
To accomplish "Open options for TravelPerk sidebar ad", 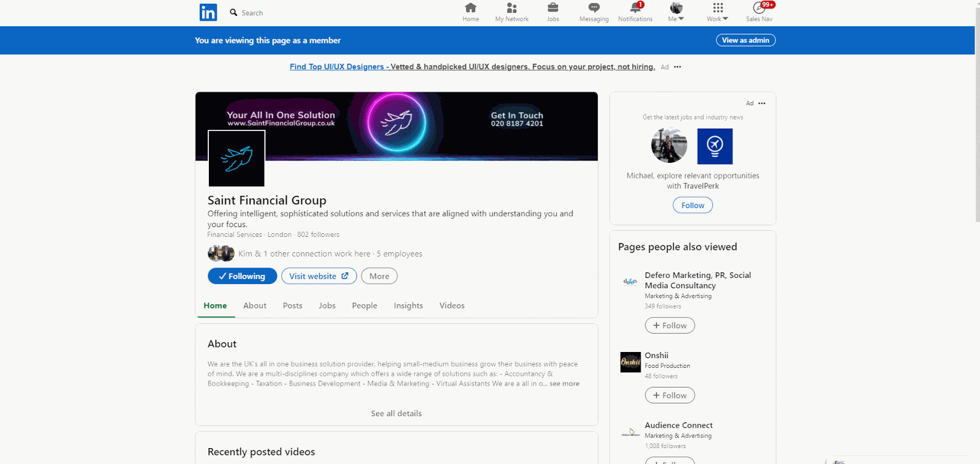I will coord(762,103).
